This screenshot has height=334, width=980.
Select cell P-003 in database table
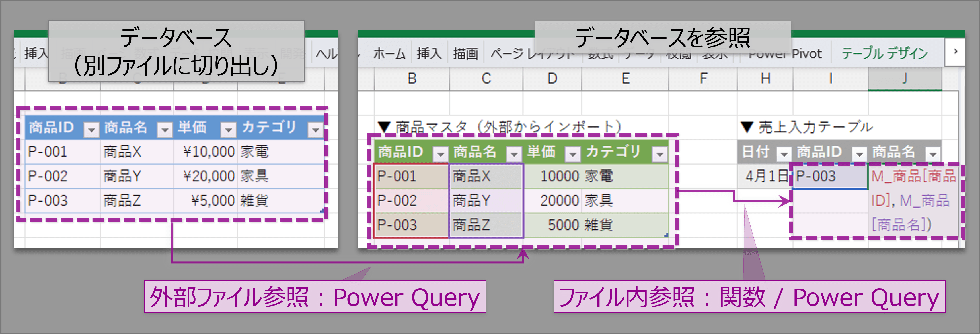63,201
